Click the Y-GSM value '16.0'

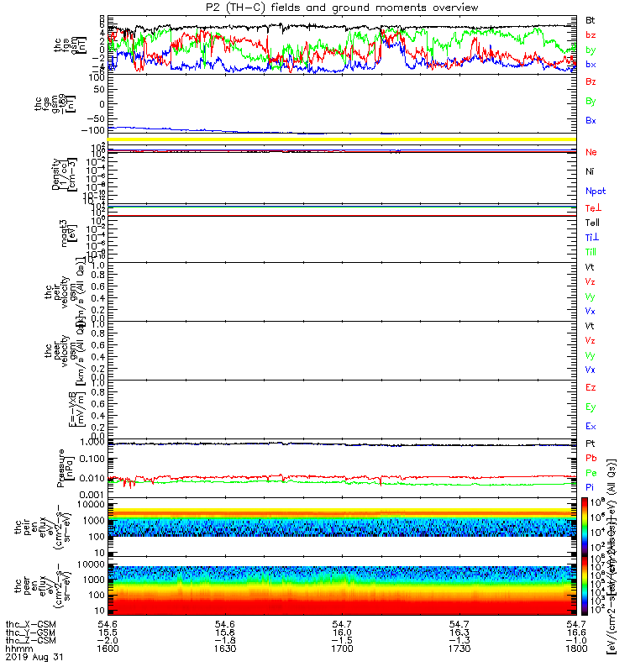342,633
